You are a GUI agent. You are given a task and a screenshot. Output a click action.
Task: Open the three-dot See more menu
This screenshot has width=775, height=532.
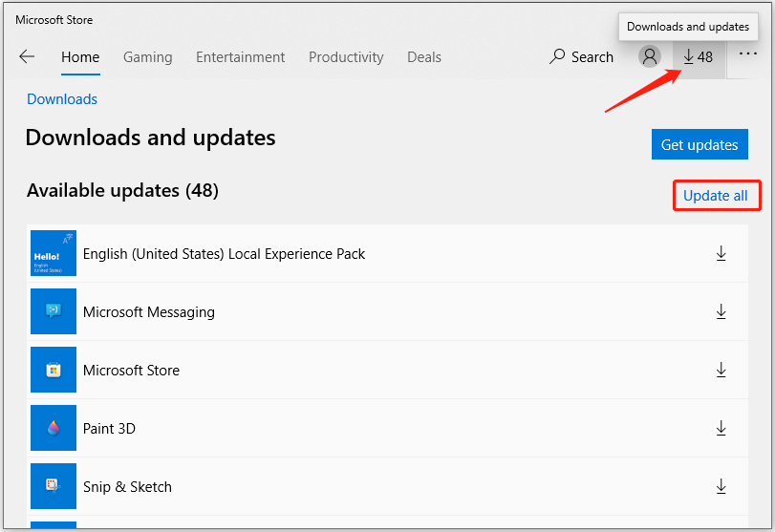747,55
